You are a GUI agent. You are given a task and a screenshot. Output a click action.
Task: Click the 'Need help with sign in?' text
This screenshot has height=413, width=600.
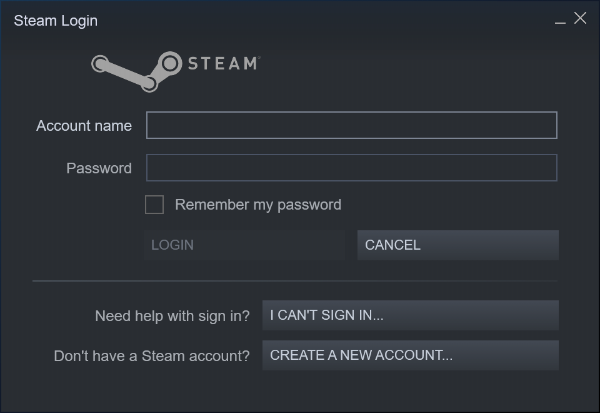(x=172, y=316)
